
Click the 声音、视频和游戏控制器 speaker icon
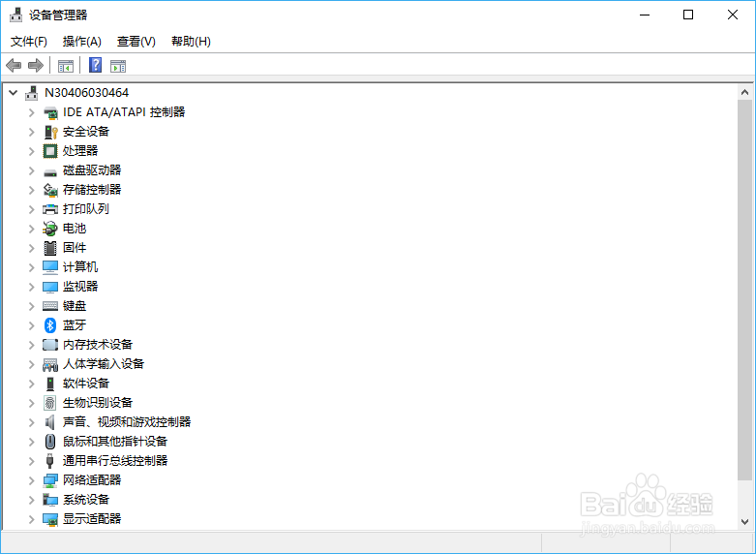[50, 422]
